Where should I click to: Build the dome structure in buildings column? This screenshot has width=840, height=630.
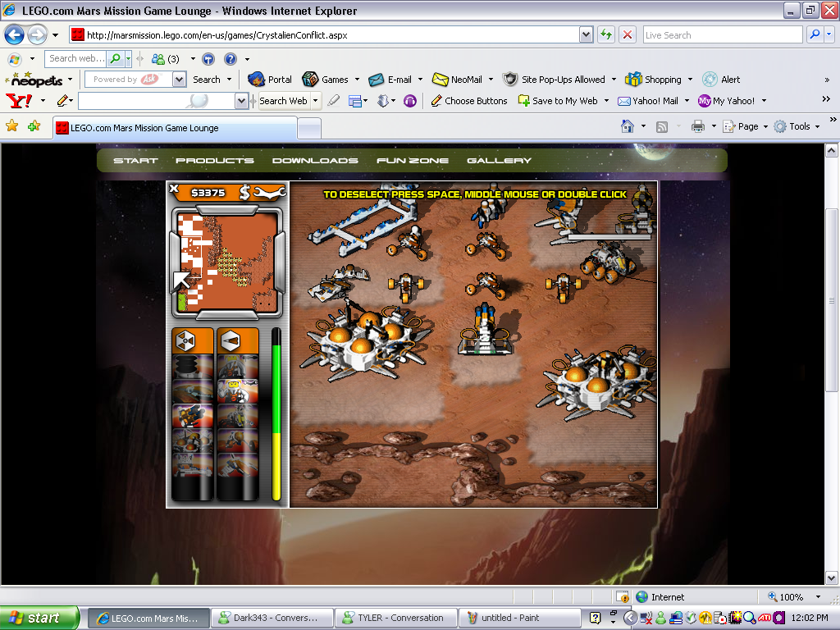coord(193,391)
